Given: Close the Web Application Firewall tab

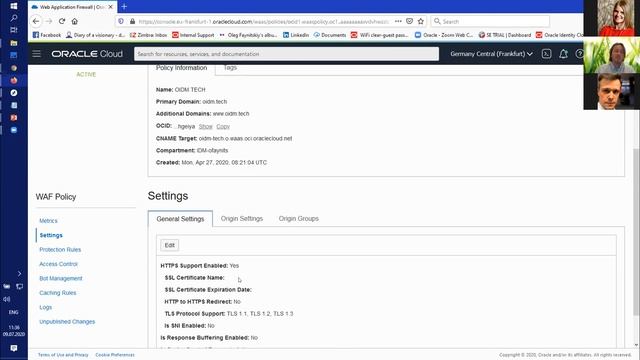Looking at the screenshot, I should (x=110, y=7).
